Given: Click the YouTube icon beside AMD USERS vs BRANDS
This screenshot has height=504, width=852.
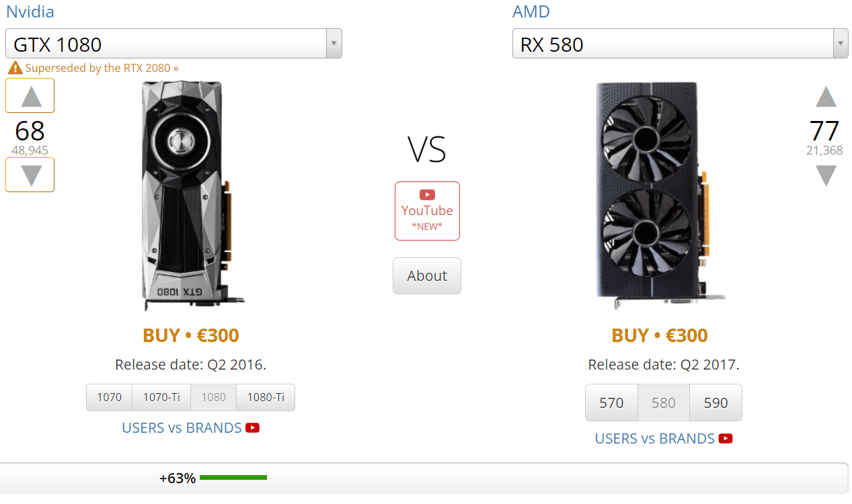Looking at the screenshot, I should 726,439.
